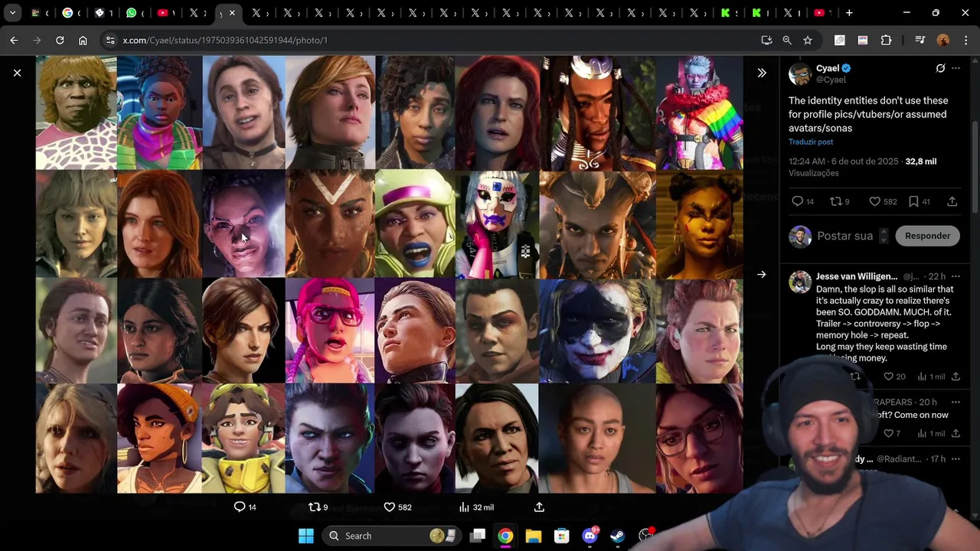
Task: Switch to the Google tab
Action: pyautogui.click(x=72, y=13)
